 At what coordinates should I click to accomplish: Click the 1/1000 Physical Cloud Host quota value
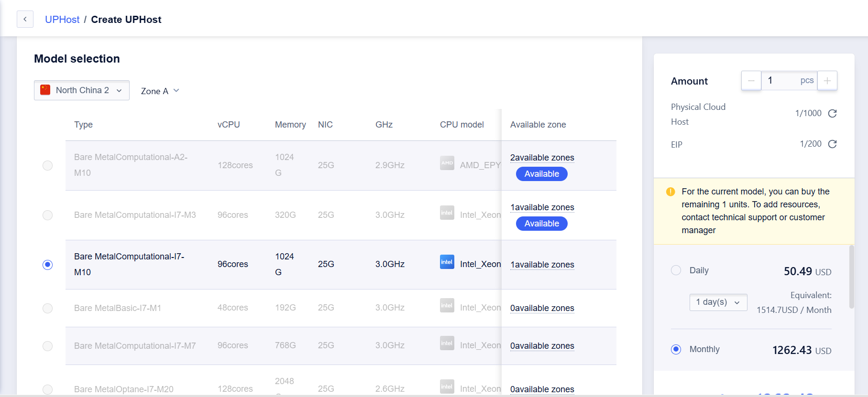pos(808,113)
